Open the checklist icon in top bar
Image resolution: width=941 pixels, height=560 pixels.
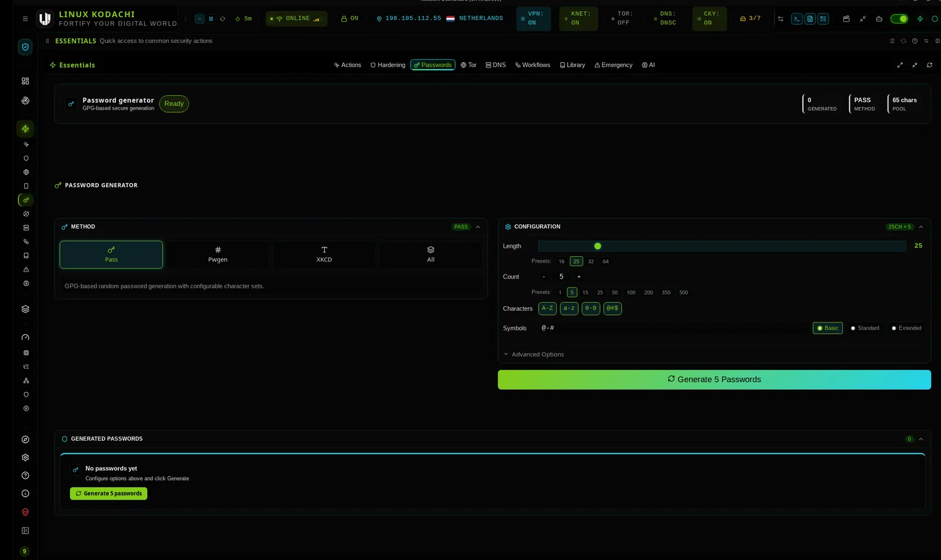pos(823,19)
